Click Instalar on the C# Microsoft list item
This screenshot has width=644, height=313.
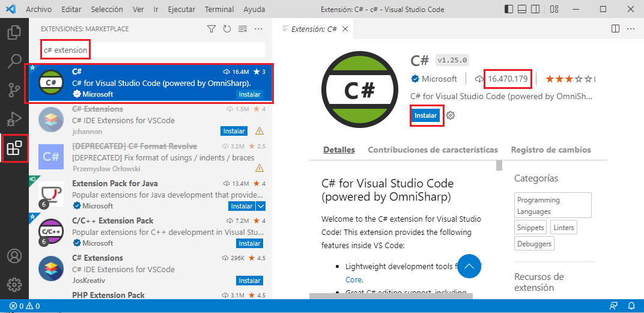250,94
